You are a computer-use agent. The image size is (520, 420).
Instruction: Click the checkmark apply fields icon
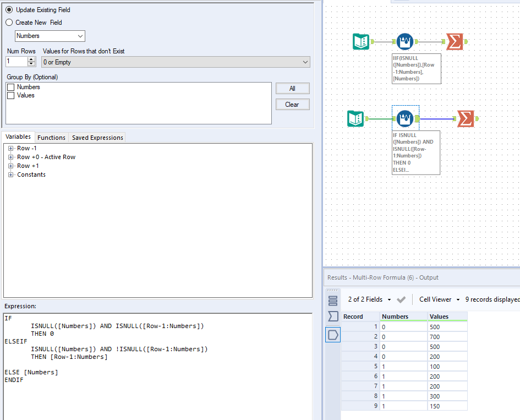(x=401, y=299)
